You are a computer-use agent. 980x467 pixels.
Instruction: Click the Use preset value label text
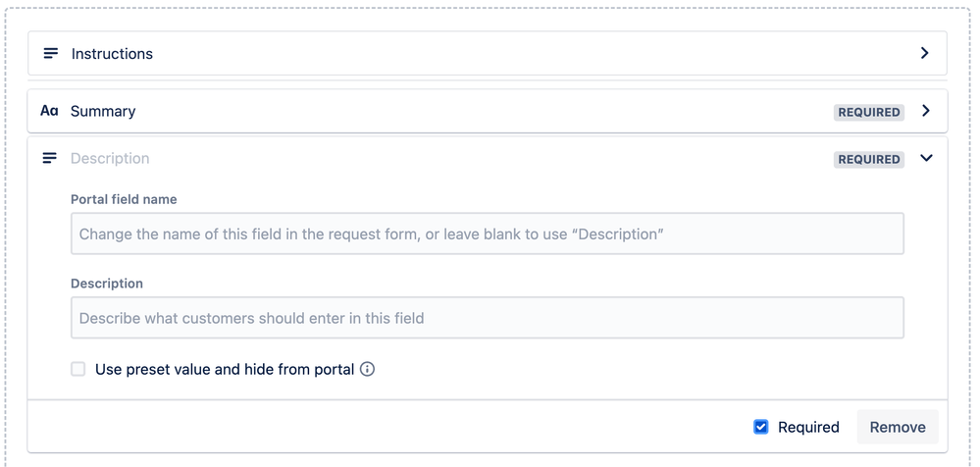tap(225, 370)
